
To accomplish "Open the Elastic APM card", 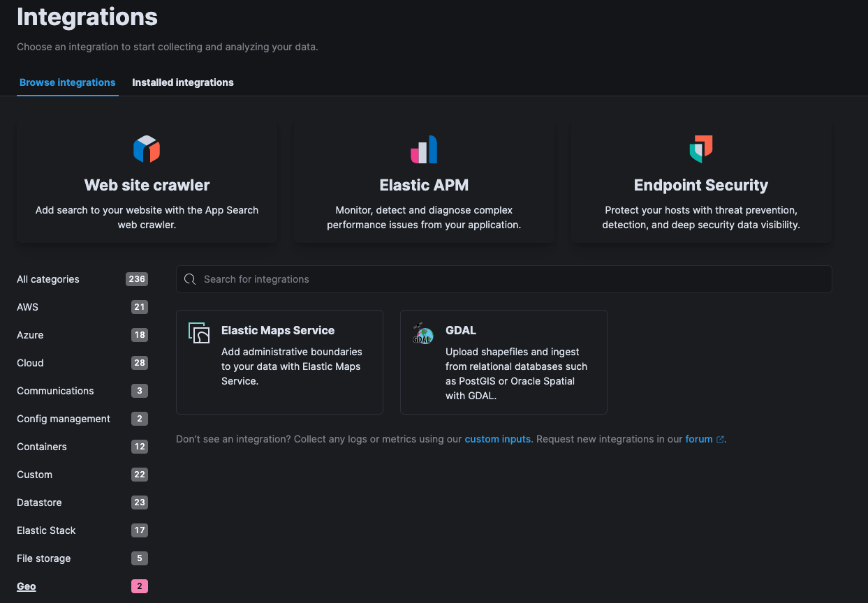I will pyautogui.click(x=424, y=183).
